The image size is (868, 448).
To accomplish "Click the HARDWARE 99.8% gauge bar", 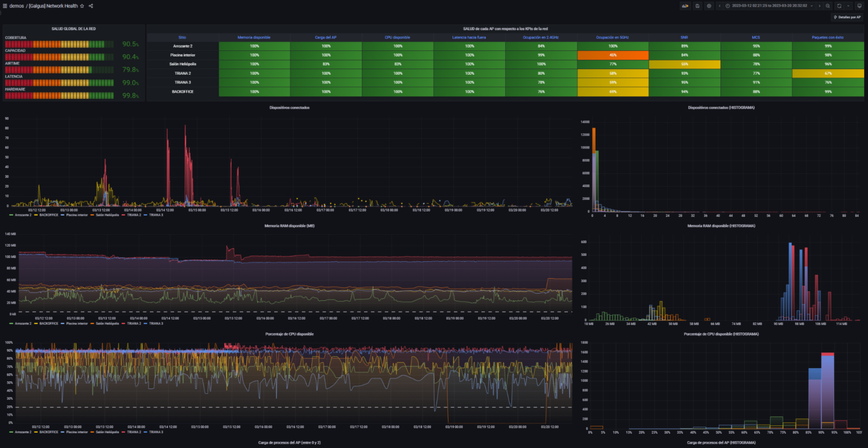I will tap(60, 96).
